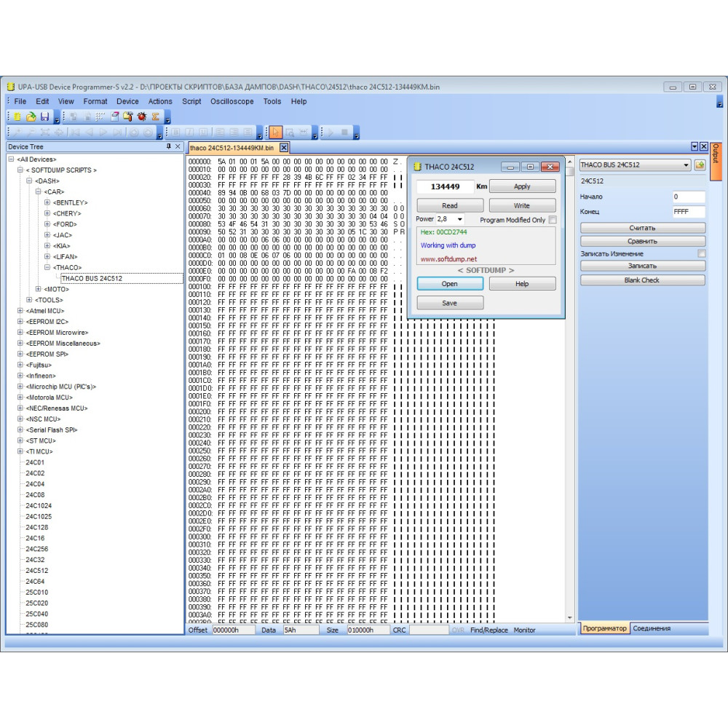728x728 pixels.
Task: Click the grayed zoom in magnifier icon
Action: 17,132
